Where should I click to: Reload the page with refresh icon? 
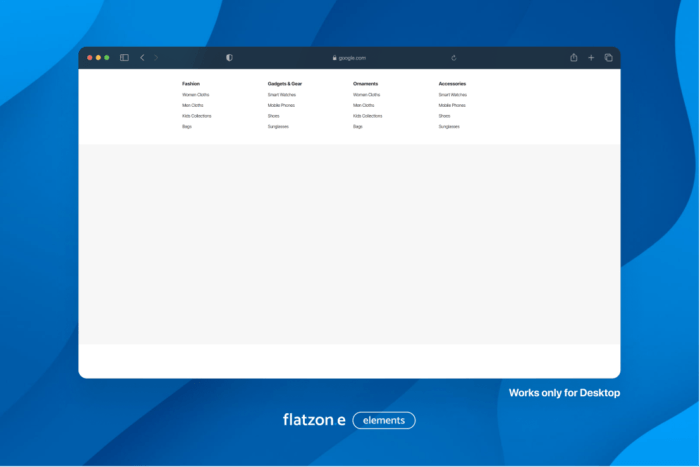coord(454,58)
